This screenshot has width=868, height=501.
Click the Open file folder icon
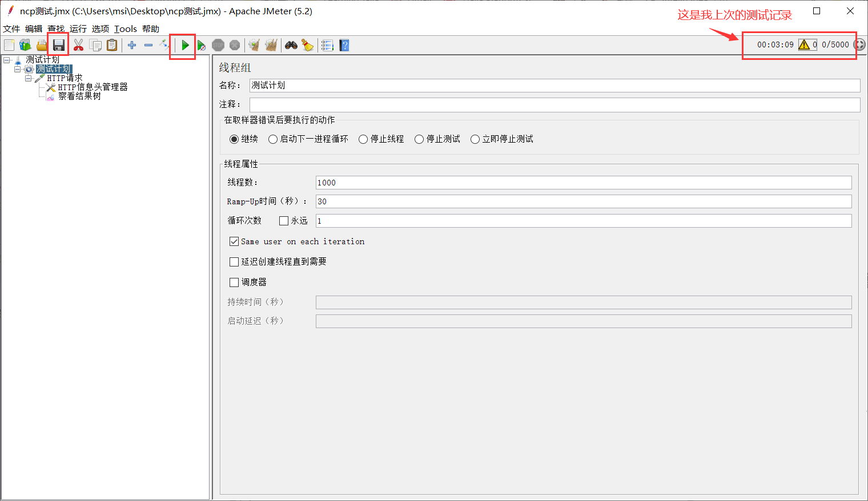[x=42, y=45]
